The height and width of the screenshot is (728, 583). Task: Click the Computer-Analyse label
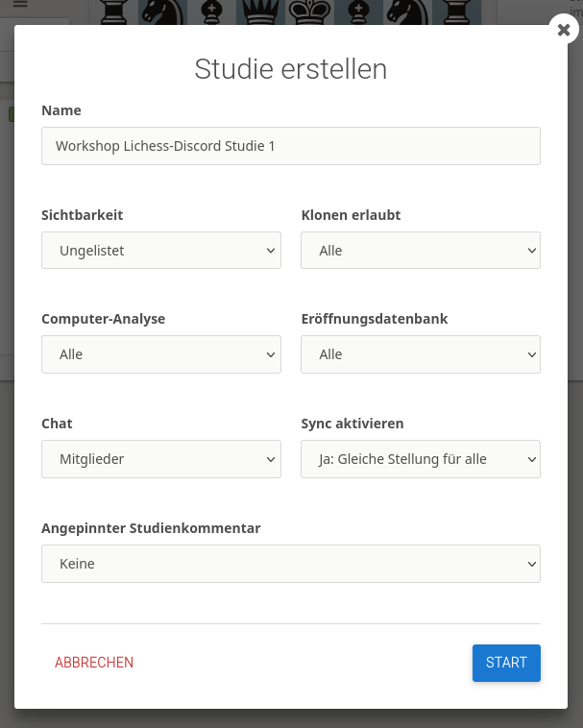tap(104, 319)
